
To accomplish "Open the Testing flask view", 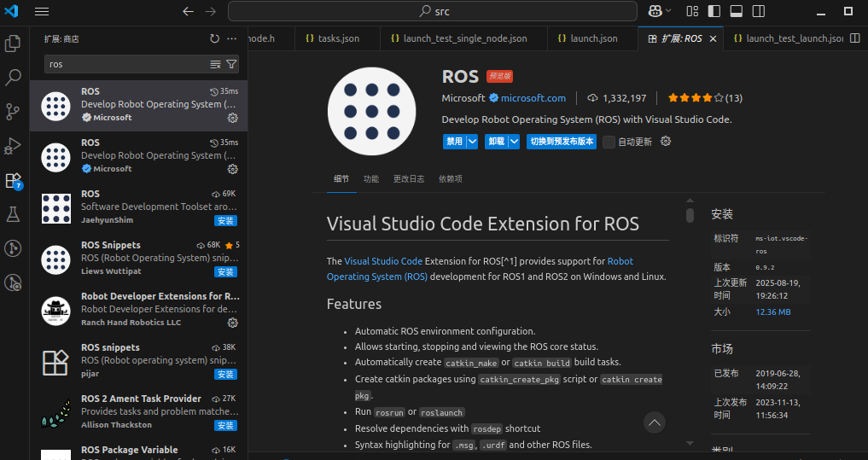I will pos(13,215).
